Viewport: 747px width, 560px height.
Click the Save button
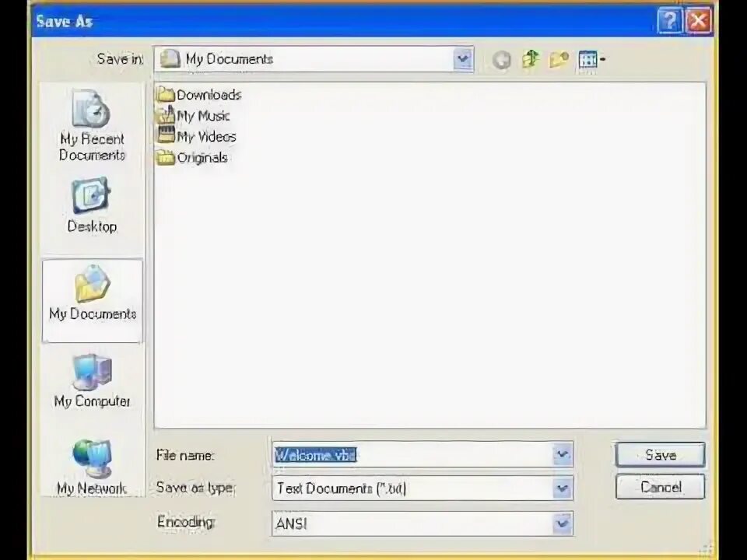point(660,455)
